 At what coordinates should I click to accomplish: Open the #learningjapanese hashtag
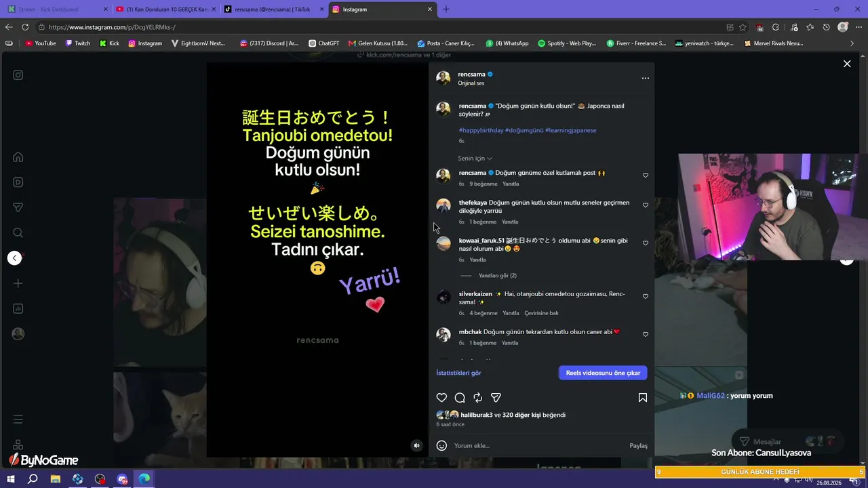click(x=570, y=130)
